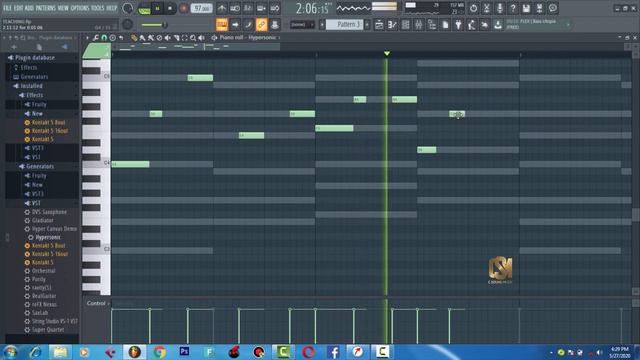This screenshot has height=360, width=640.
Task: Toggle the piano roll magnet snap icon
Action: [x=104, y=38]
